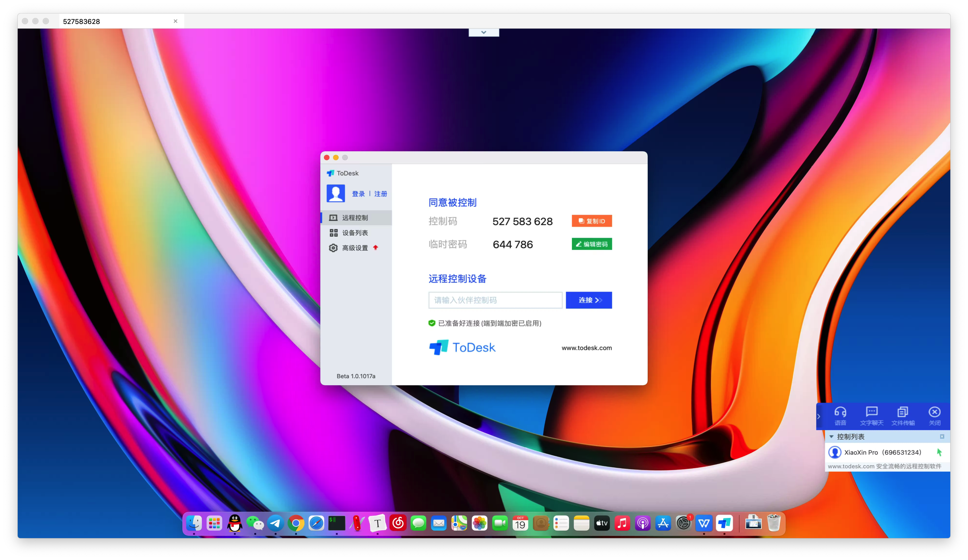Click the 关闭 close session icon
Screen dimensions: 968x560
[x=935, y=416]
